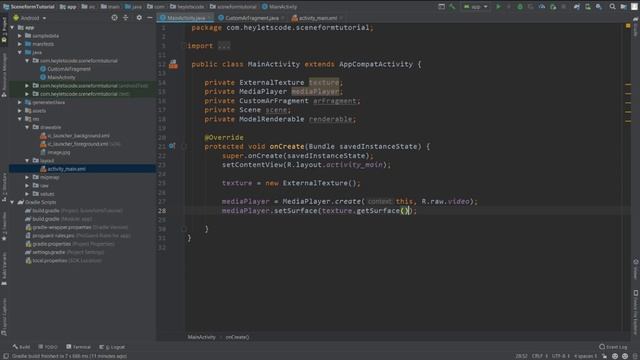Open Project panel gear settings
640x360 pixels.
[139, 18]
